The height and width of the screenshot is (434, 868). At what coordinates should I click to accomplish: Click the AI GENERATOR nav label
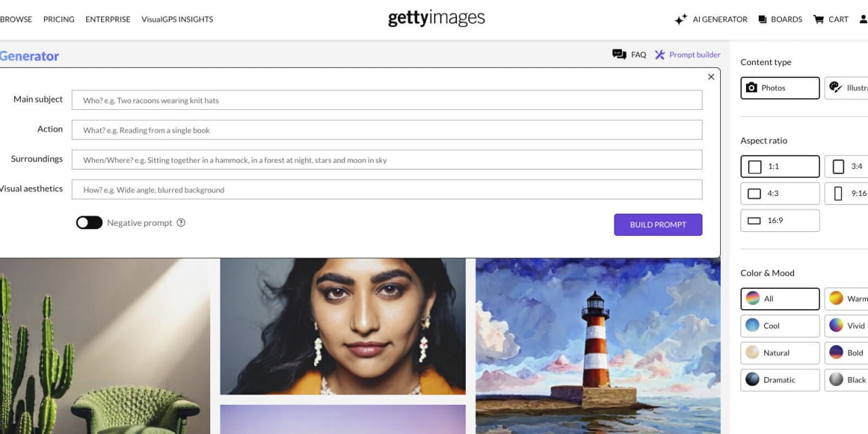[720, 20]
